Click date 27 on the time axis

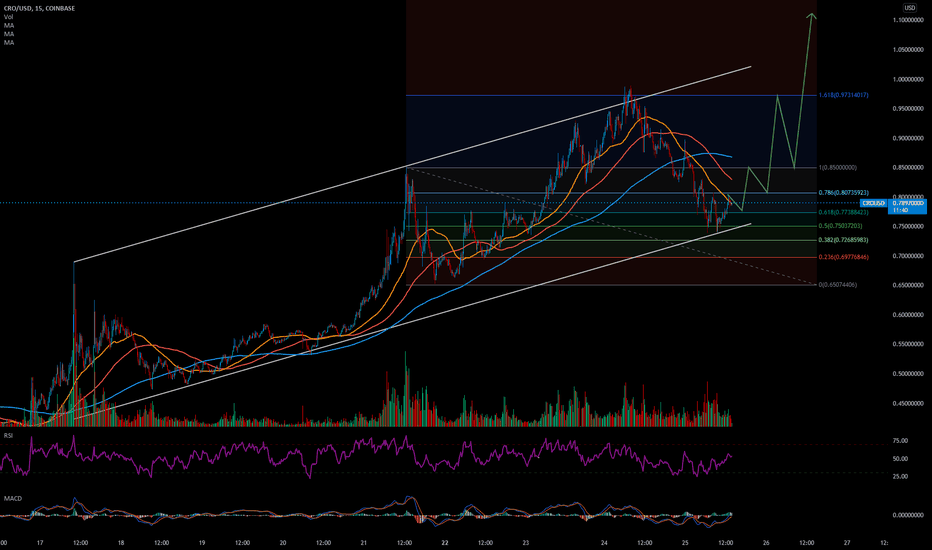(x=846, y=542)
